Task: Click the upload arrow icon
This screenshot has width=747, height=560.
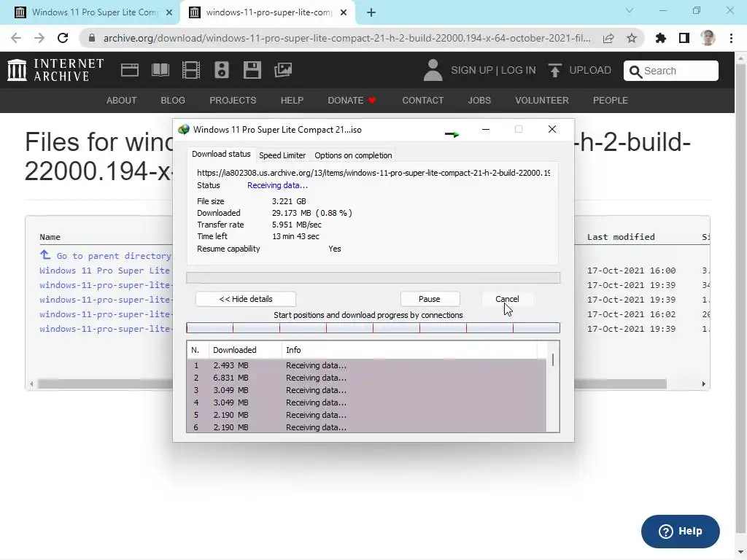Action: pos(554,71)
